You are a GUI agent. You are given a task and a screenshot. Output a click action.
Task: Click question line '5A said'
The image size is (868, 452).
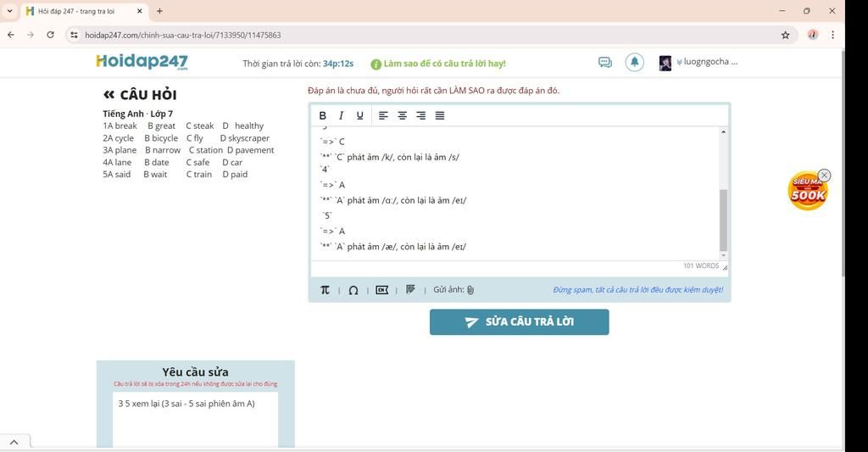pyautogui.click(x=117, y=174)
